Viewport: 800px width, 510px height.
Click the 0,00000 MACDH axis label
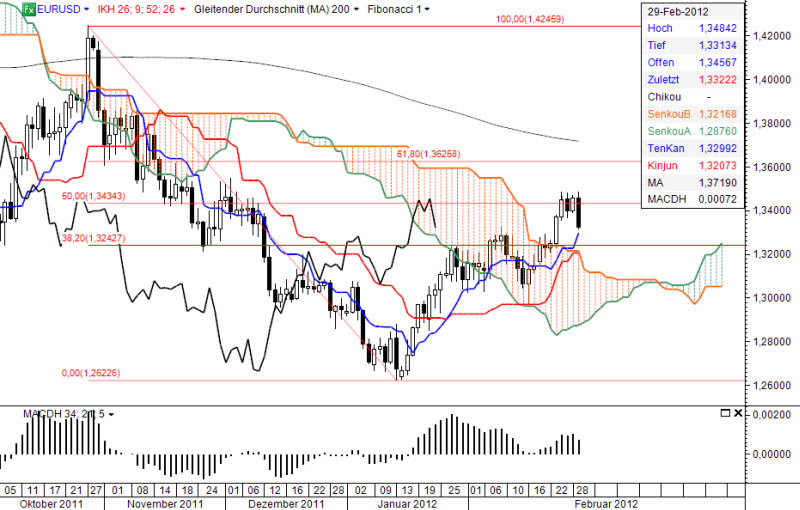click(772, 454)
